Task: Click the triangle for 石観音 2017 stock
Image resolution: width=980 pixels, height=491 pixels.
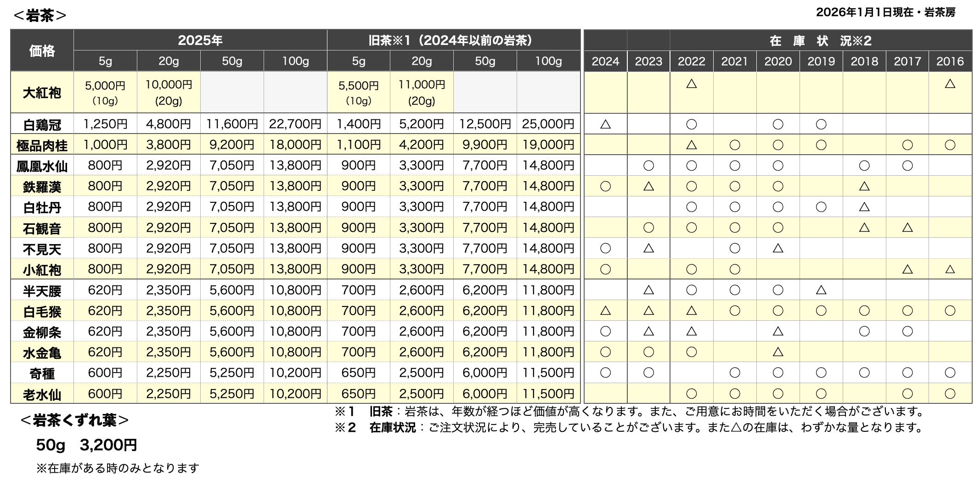Action: click(x=907, y=228)
